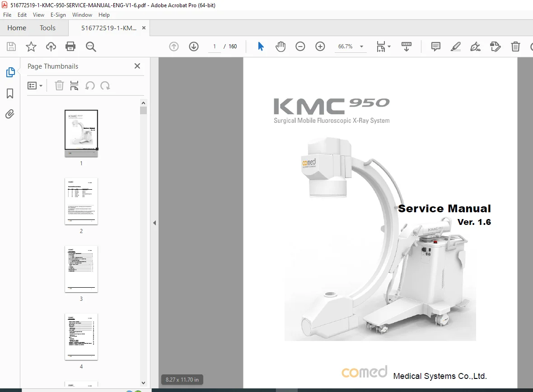Open the Window menu

tap(82, 15)
